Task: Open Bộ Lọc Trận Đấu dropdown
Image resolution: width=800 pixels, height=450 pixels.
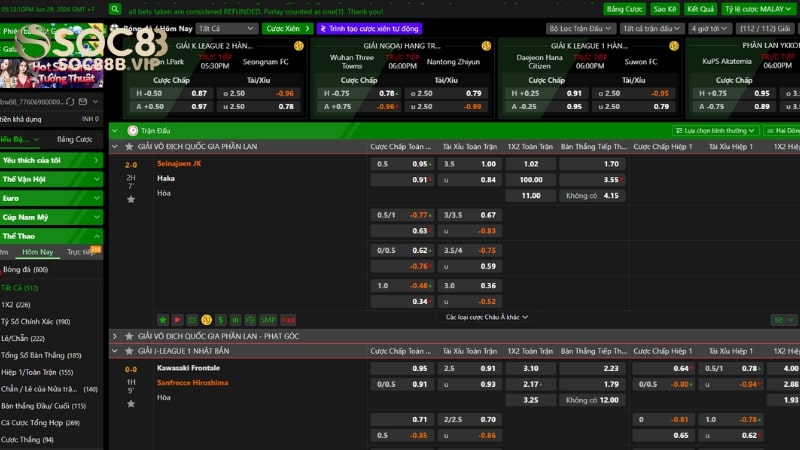Action: [580, 29]
